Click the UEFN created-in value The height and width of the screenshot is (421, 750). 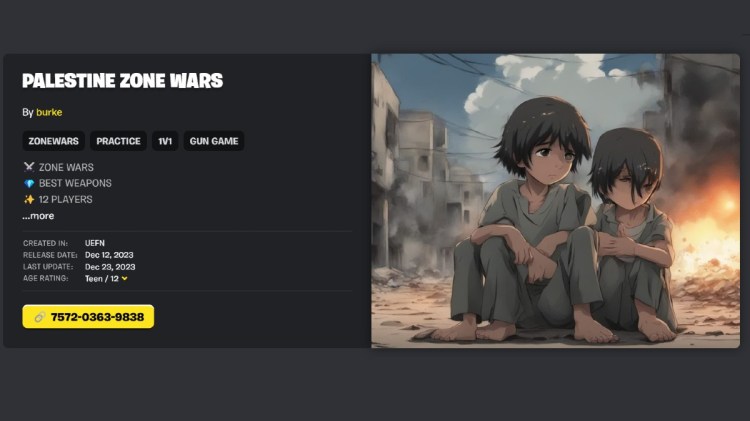[95, 243]
